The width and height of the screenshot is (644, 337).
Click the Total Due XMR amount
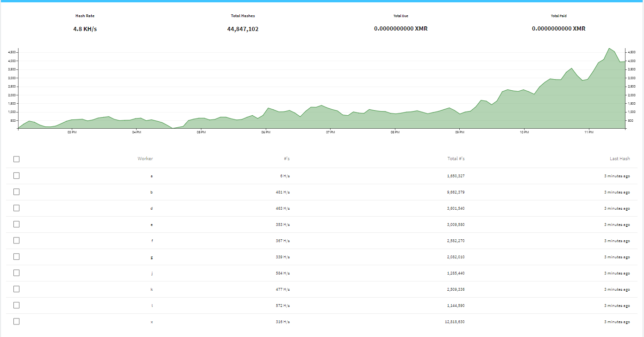click(x=401, y=29)
